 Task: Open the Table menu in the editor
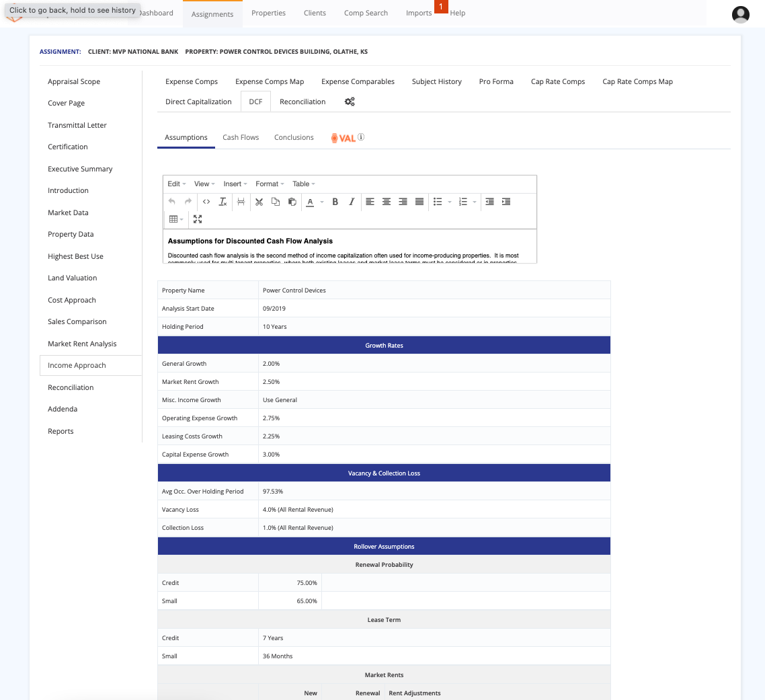coord(303,184)
